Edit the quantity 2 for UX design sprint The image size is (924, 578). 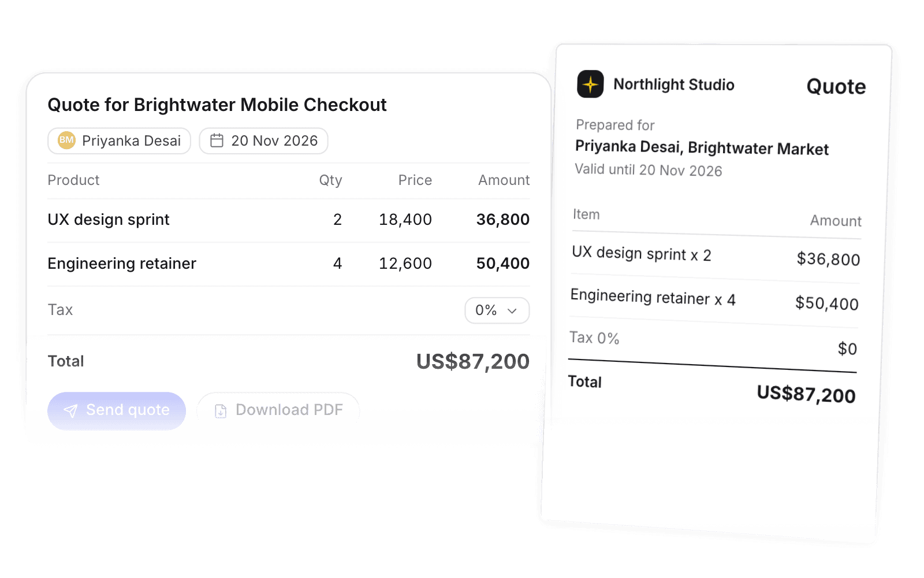pos(337,220)
